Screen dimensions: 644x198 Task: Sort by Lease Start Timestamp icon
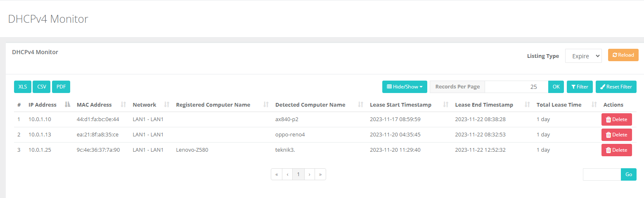pos(446,105)
